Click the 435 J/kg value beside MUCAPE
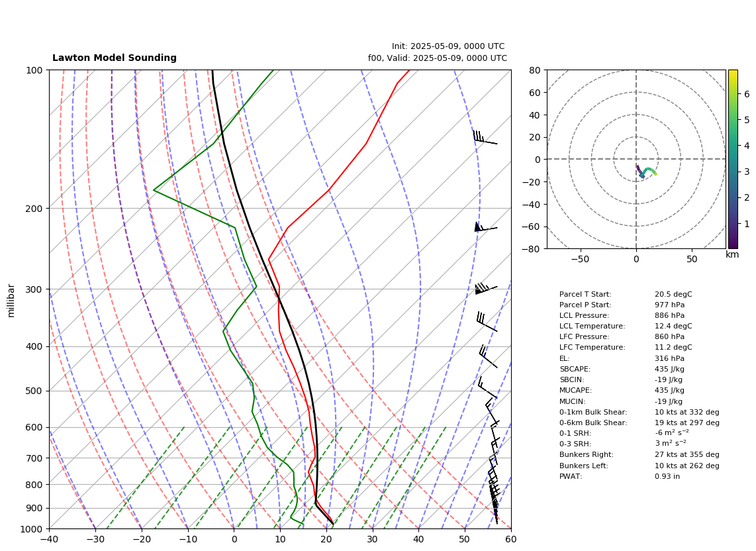This screenshot has height=551, width=756. (x=670, y=390)
